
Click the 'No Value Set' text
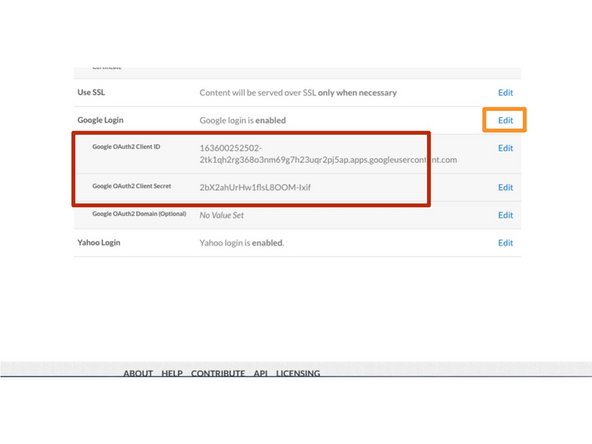click(222, 215)
